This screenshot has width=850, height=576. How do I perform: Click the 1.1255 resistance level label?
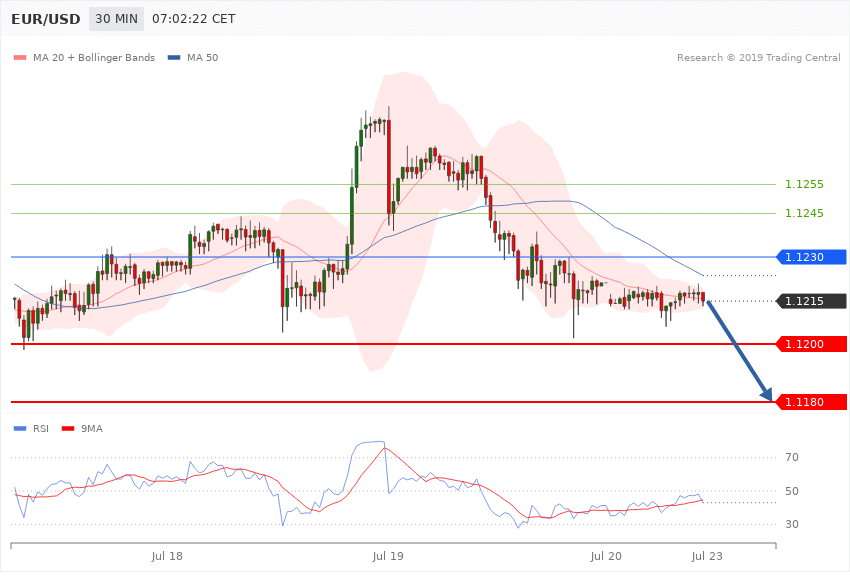(804, 184)
